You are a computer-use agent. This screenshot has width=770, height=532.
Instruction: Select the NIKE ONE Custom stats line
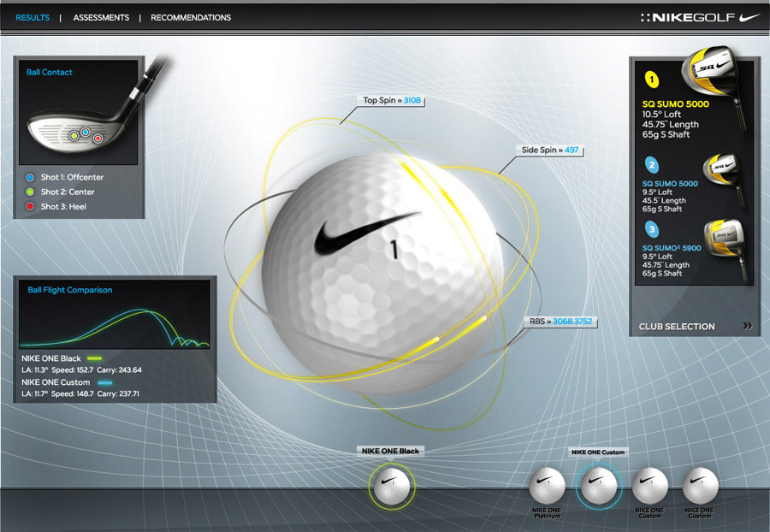[x=80, y=393]
